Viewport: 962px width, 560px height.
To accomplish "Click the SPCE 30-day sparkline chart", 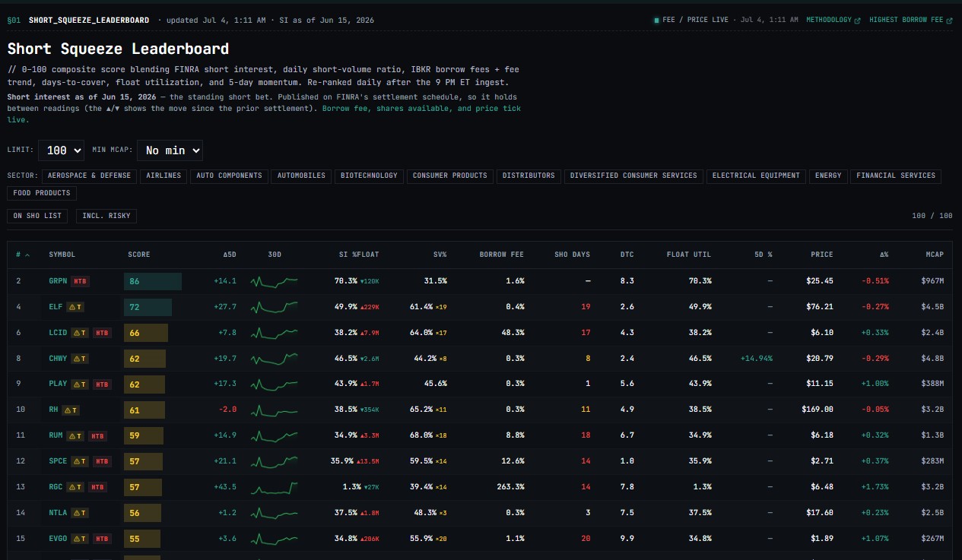I will tap(274, 462).
